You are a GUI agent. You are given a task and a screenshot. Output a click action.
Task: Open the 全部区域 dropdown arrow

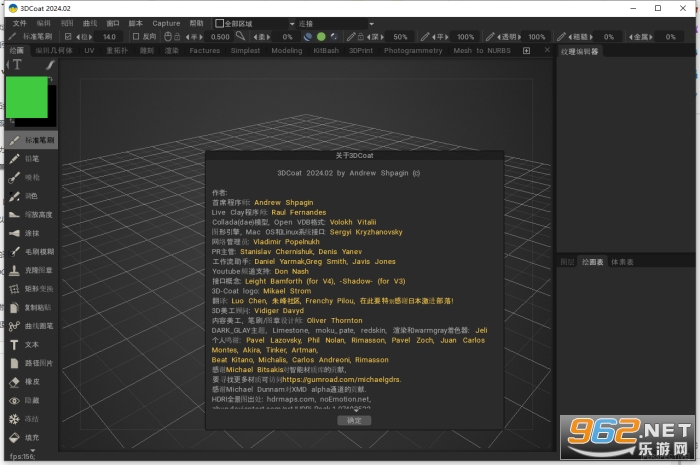(x=292, y=24)
